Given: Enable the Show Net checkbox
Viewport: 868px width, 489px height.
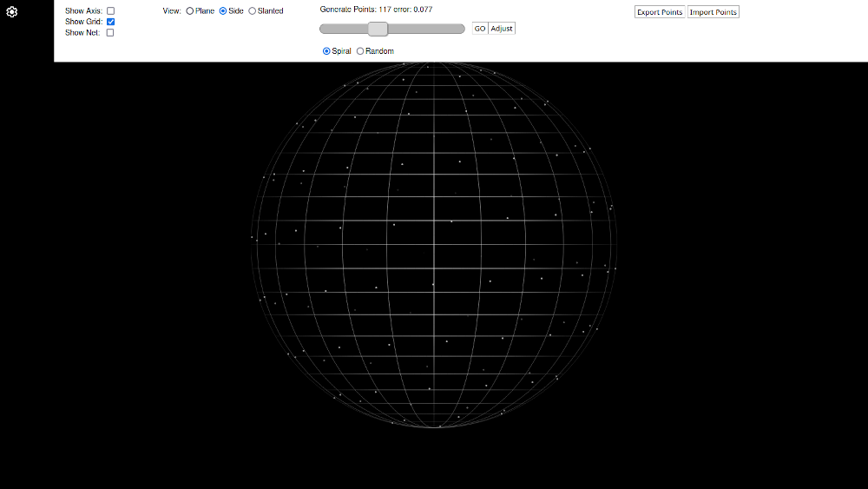Looking at the screenshot, I should (x=110, y=33).
